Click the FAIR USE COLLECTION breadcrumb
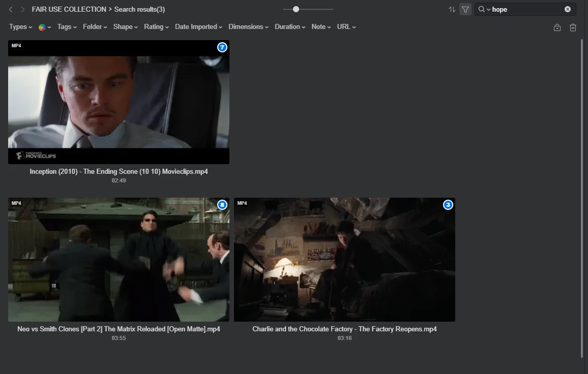 pyautogui.click(x=69, y=9)
